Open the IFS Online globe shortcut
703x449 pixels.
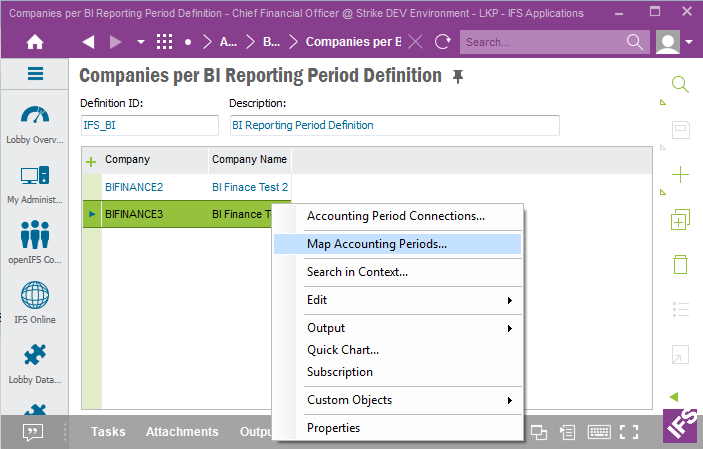[35, 297]
